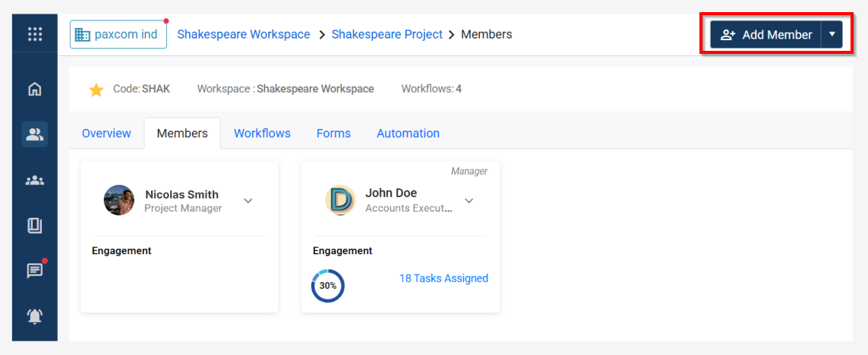Image resolution: width=868 pixels, height=355 pixels.
Task: Expand John Doe card options chevron
Action: (469, 201)
